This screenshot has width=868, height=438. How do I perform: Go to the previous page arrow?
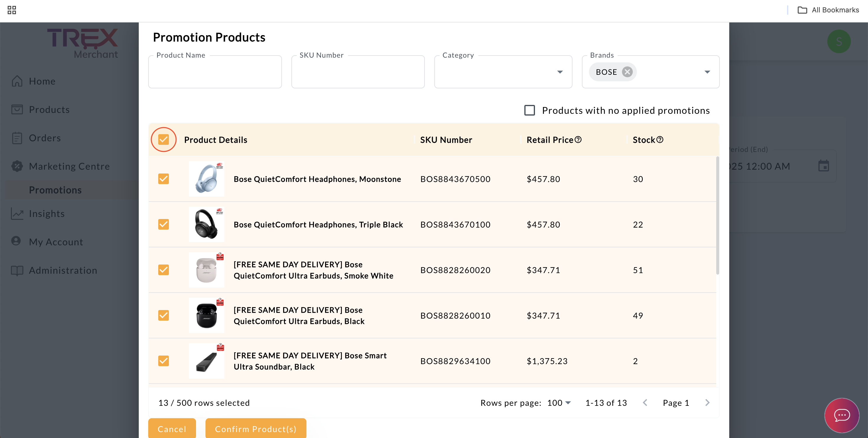pos(645,403)
